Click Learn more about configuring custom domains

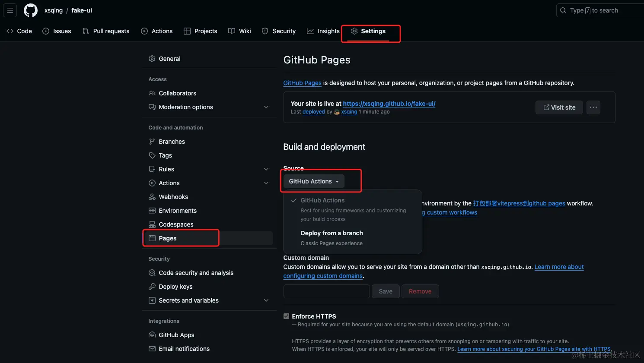(559, 267)
